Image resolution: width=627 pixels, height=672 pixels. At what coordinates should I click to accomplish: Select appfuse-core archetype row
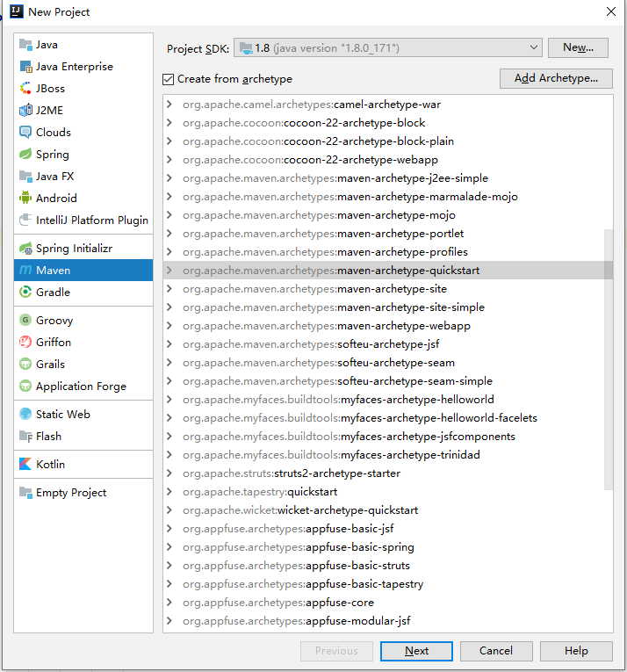coord(388,602)
